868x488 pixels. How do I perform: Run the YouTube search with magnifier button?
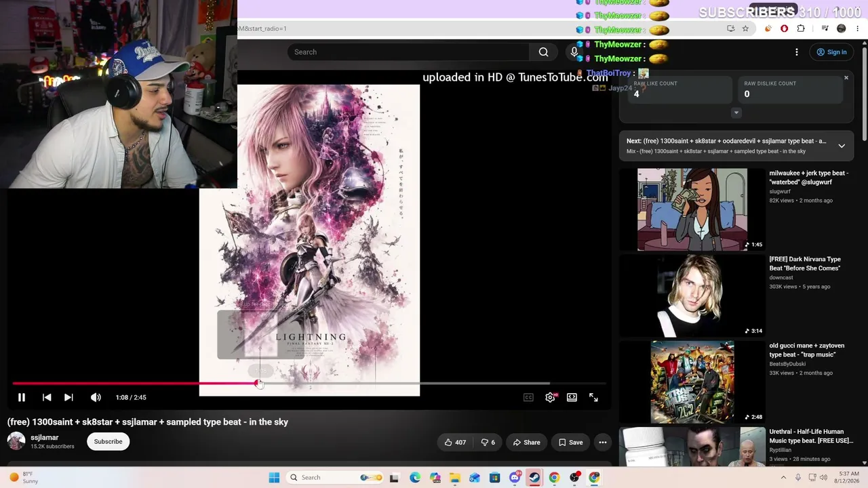tap(543, 52)
